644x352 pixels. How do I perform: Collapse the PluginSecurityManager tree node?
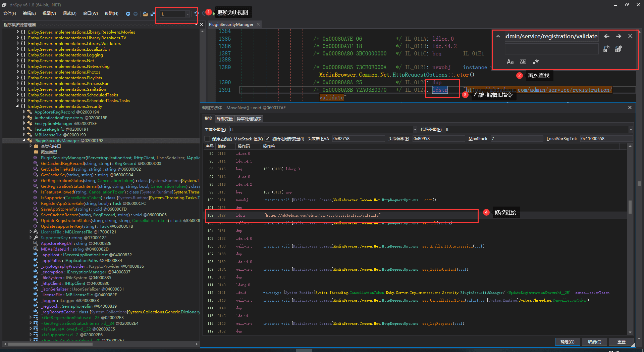pyautogui.click(x=24, y=140)
